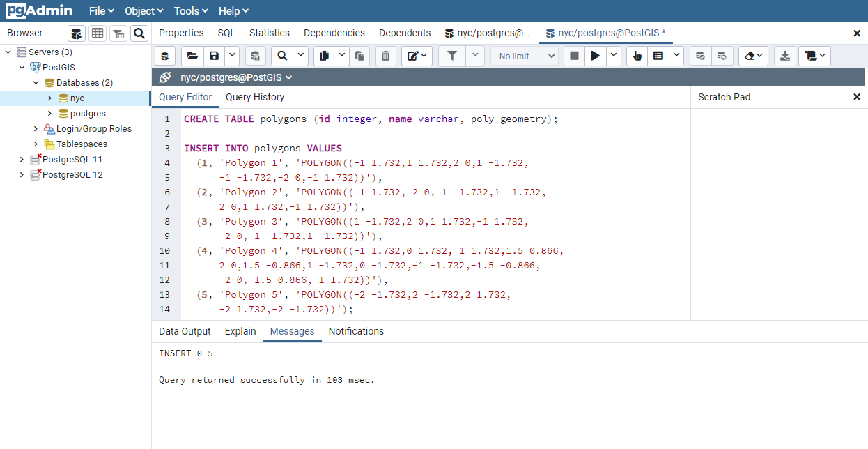Click the commit transaction icon

699,56
